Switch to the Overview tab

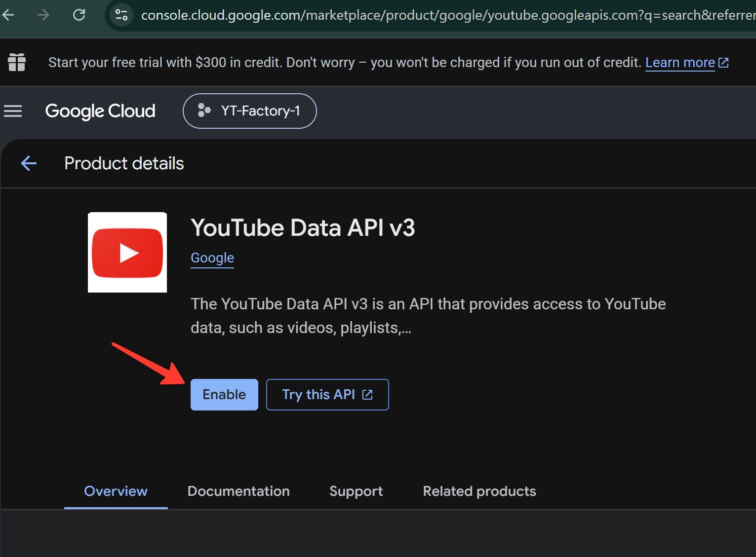pos(116,491)
